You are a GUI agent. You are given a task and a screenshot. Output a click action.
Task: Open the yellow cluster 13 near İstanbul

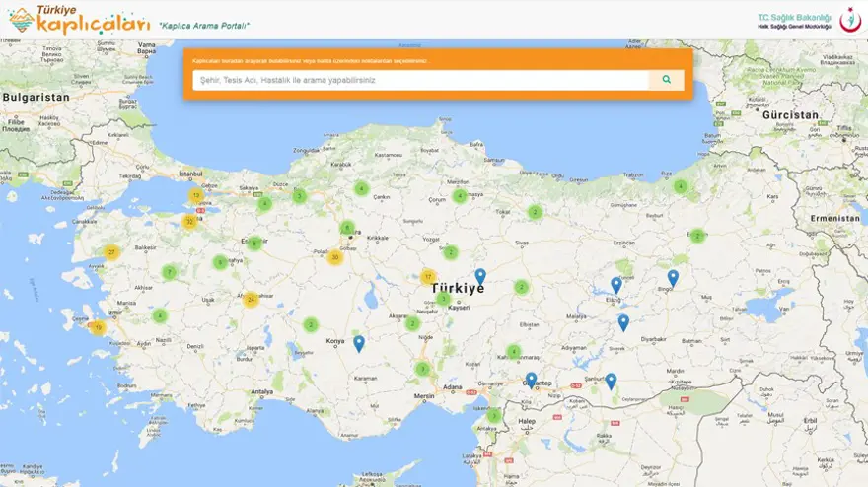pyautogui.click(x=196, y=196)
